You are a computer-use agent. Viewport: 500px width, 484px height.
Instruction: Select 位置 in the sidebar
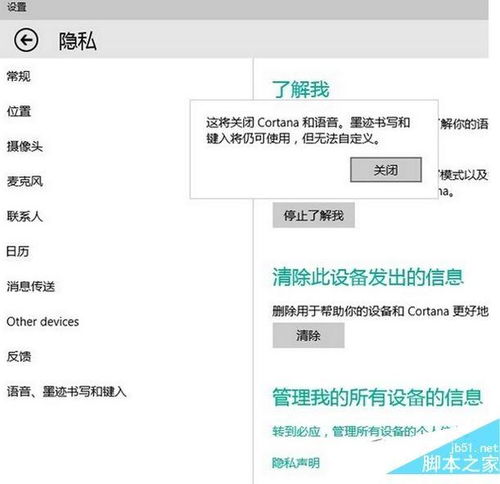19,111
